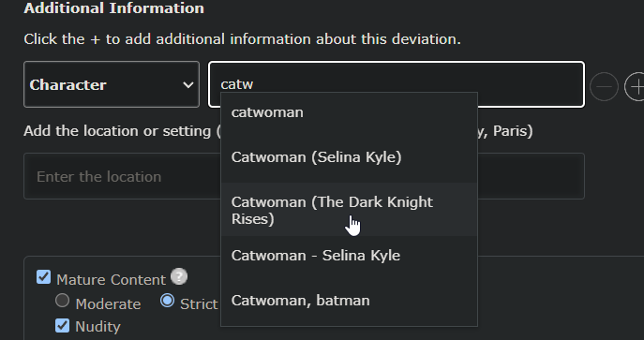Open the Character type dropdown
This screenshot has width=644, height=340.
click(112, 84)
